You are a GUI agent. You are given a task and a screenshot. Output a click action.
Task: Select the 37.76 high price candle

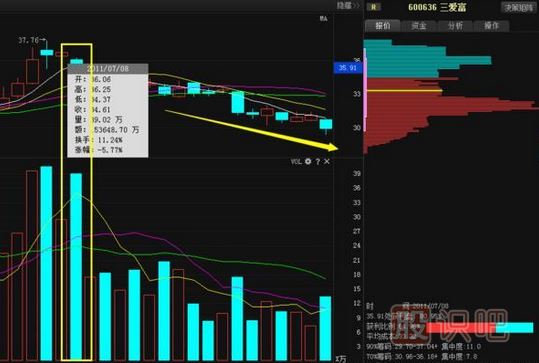click(47, 53)
